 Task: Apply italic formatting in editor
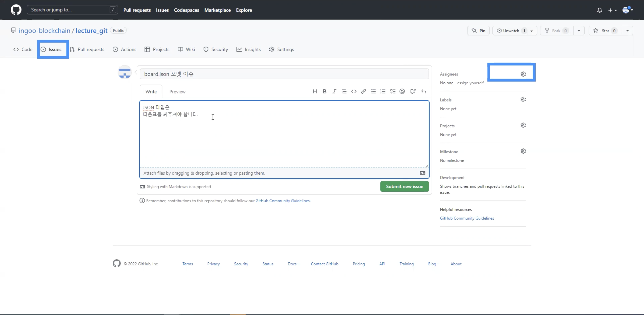click(x=334, y=91)
